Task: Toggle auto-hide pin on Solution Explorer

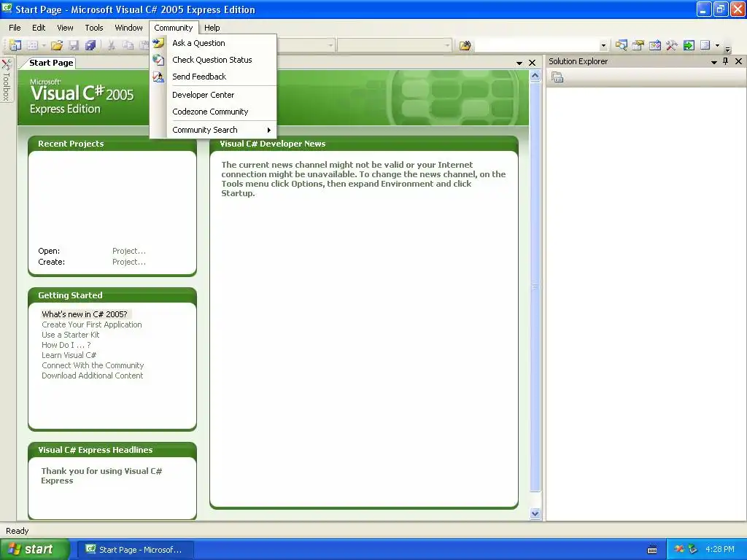Action: (726, 61)
